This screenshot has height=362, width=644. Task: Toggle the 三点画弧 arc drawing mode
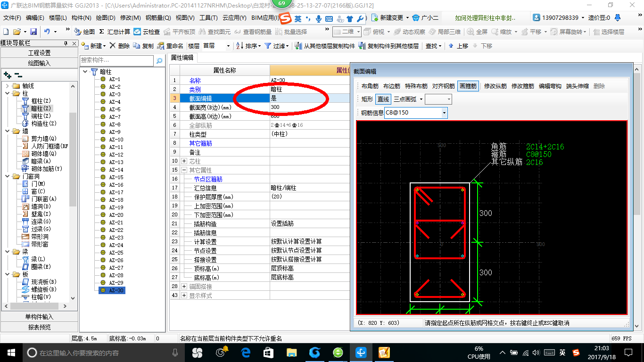(405, 99)
